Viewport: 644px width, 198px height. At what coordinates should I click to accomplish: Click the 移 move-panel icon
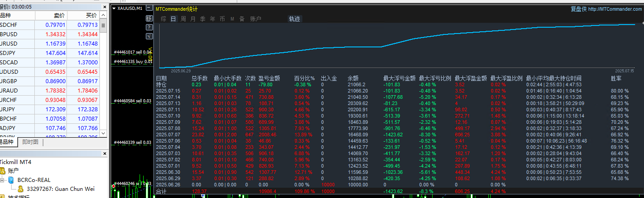(x=149, y=18)
